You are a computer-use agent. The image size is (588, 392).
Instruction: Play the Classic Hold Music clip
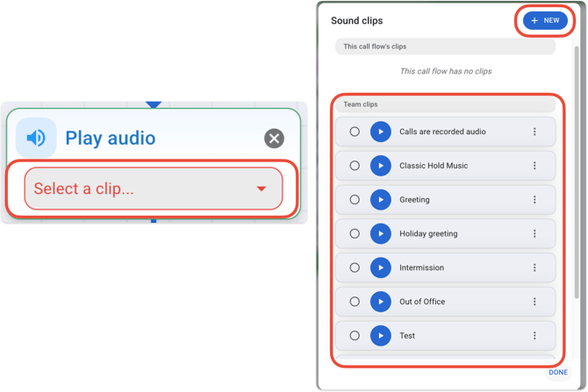tap(380, 166)
